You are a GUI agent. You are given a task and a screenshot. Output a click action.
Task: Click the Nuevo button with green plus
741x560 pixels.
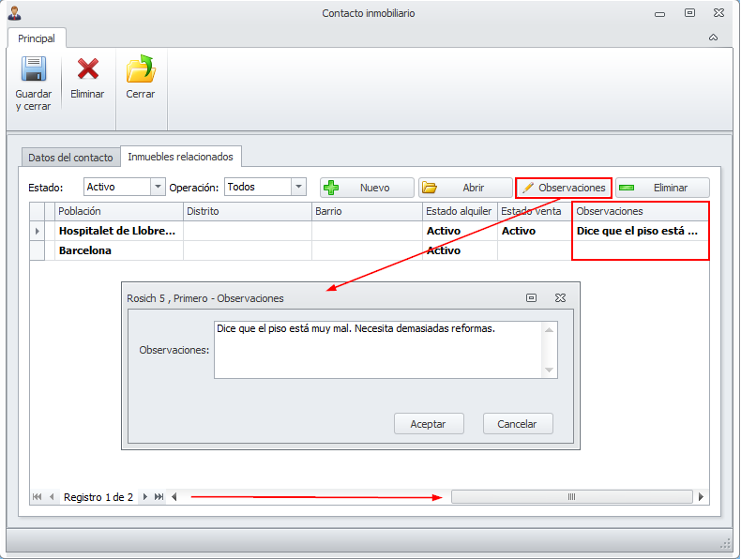[367, 188]
